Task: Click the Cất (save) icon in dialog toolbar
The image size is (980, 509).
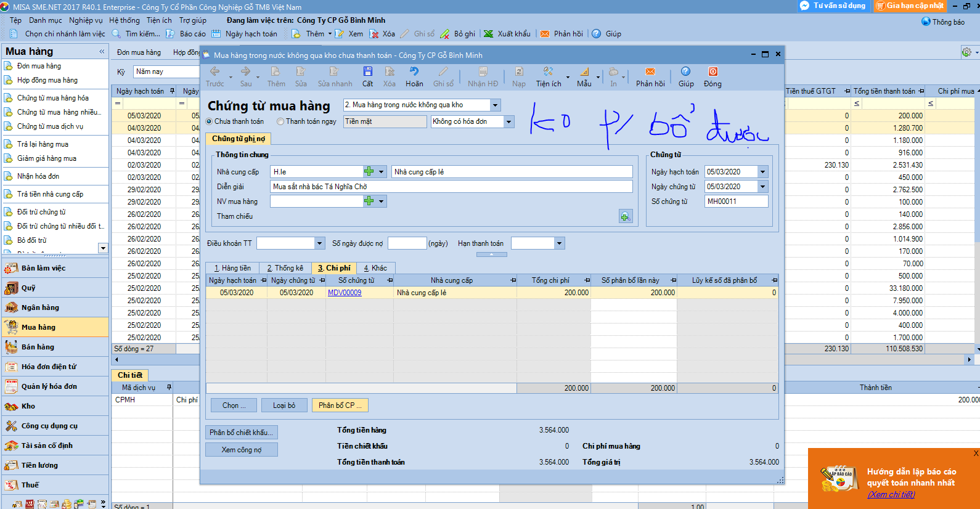Action: coord(367,72)
